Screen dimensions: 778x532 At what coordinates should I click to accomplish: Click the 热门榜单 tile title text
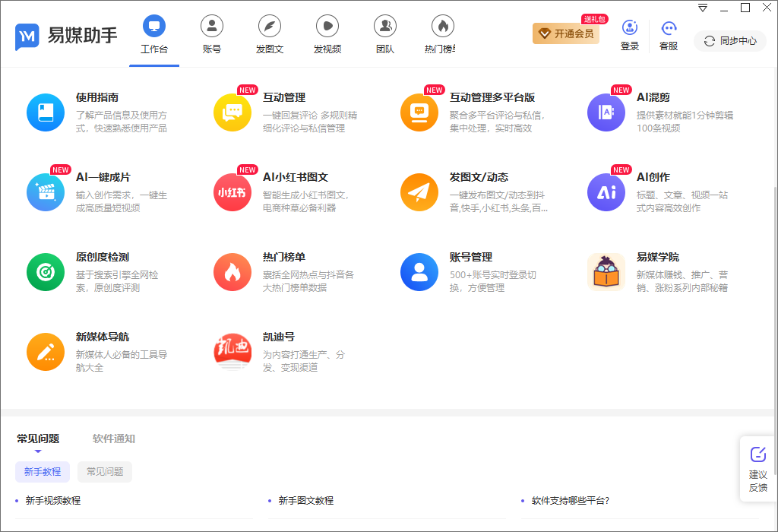point(284,257)
